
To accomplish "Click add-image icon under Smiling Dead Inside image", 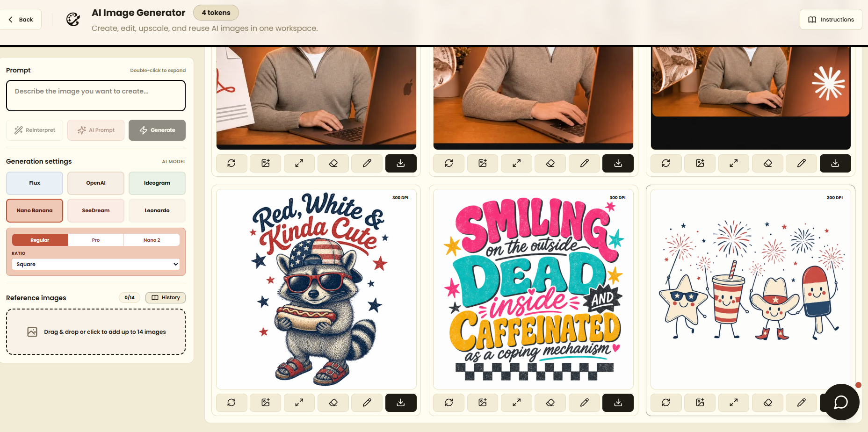I will pos(483,403).
